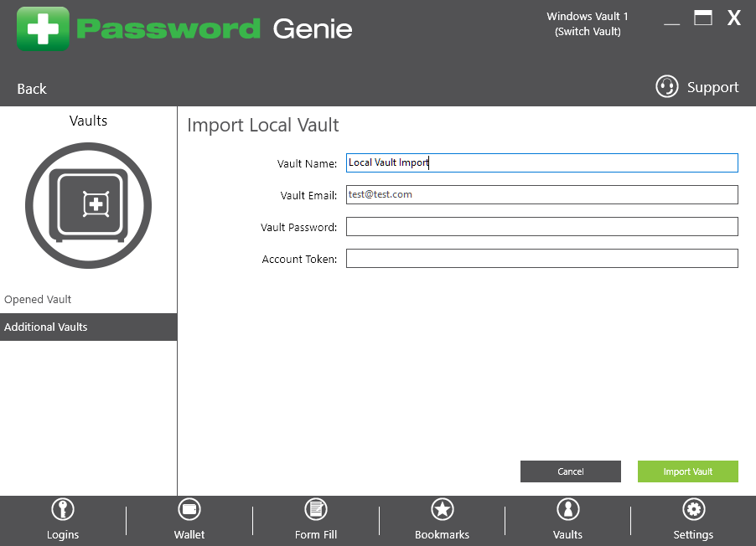Select the Additional Vaults sidebar item

click(88, 327)
